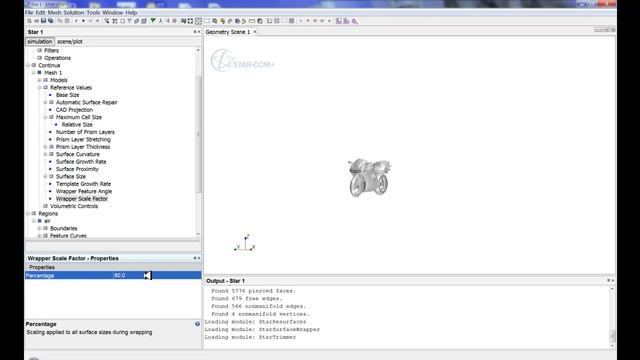Click the Save All double-floppy icon
Screen dimensions: 640x360
click(x=51, y=21)
